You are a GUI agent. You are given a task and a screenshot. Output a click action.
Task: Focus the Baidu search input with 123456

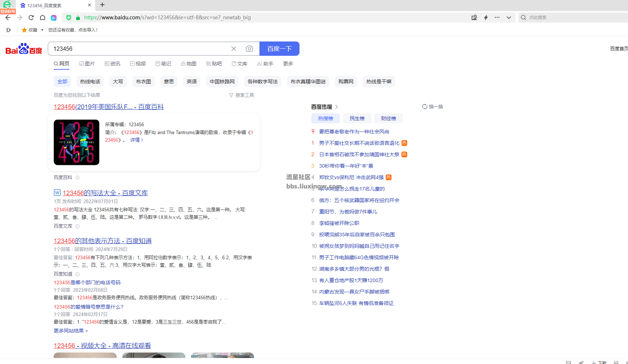(140, 49)
